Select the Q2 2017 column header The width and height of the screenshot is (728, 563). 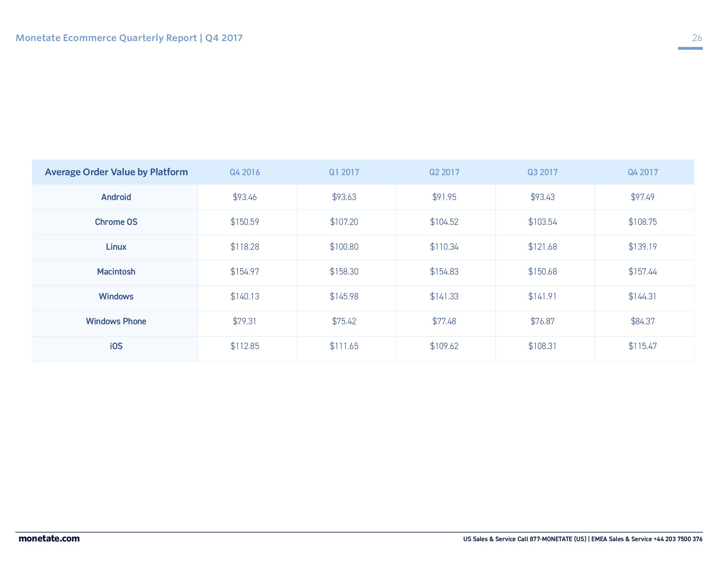click(x=444, y=172)
